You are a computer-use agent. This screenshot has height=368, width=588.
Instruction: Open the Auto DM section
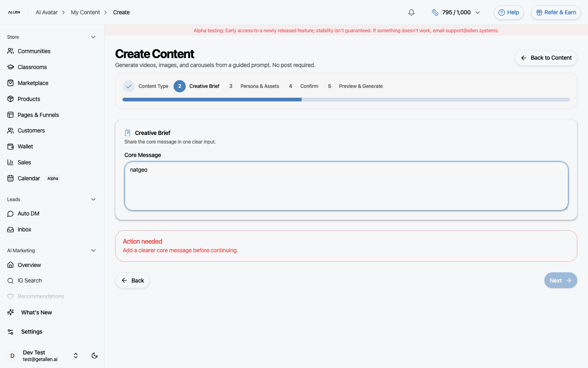[28, 213]
